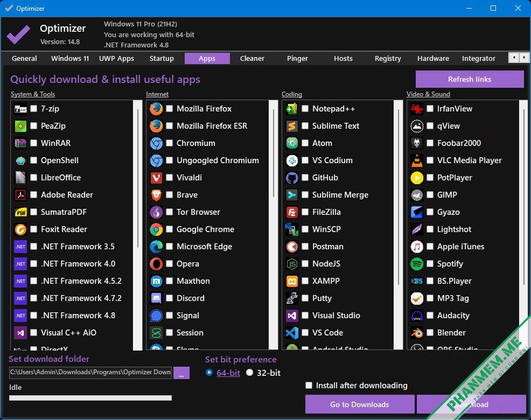Select the PotPlayer checkbox
The width and height of the screenshot is (531, 420).
[430, 177]
